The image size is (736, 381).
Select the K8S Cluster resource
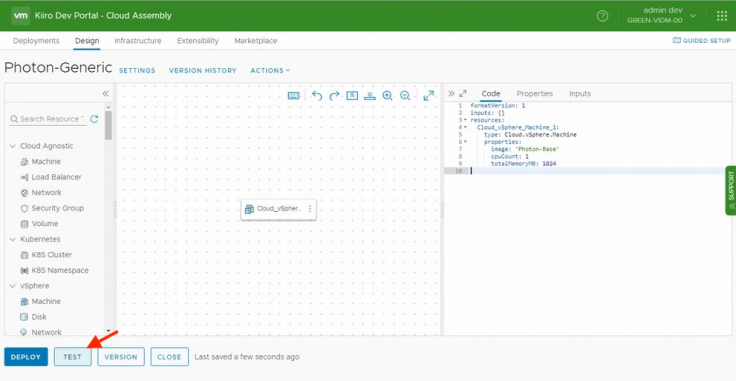pyautogui.click(x=52, y=255)
